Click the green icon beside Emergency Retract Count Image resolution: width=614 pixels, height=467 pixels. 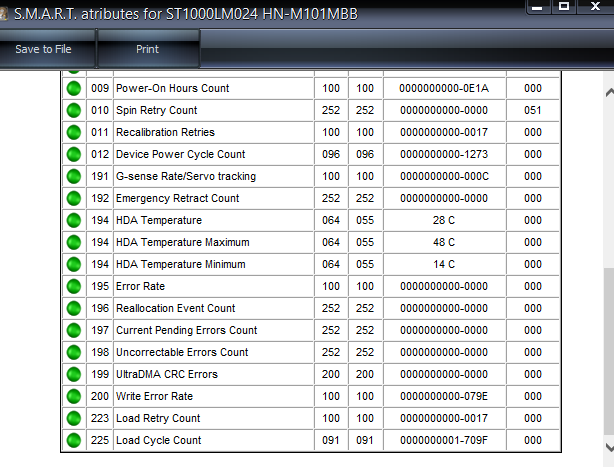coord(74,199)
